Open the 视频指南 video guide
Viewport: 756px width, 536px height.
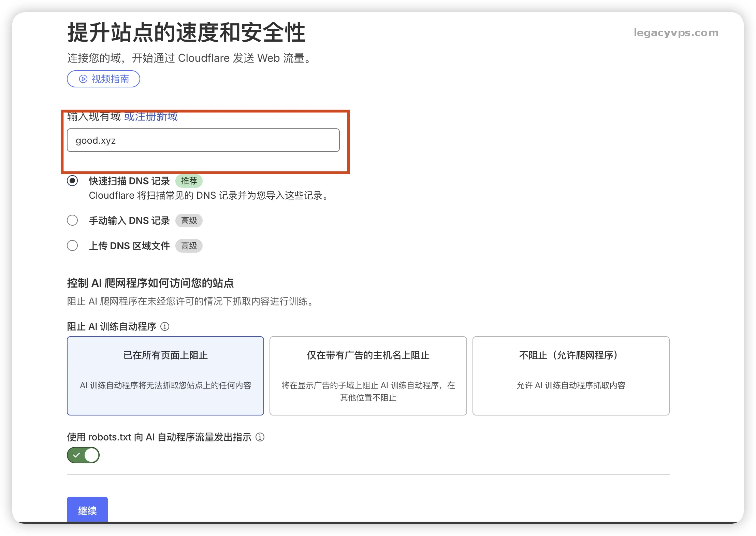pos(103,79)
